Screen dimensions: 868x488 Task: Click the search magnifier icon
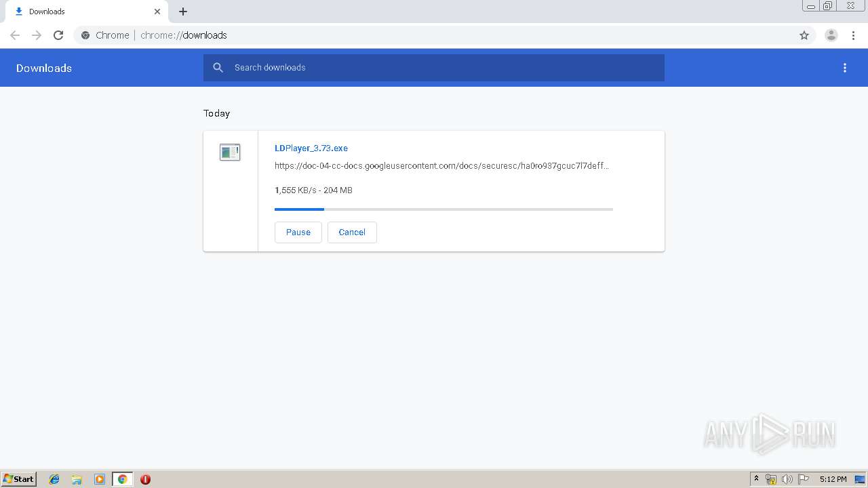click(x=218, y=68)
